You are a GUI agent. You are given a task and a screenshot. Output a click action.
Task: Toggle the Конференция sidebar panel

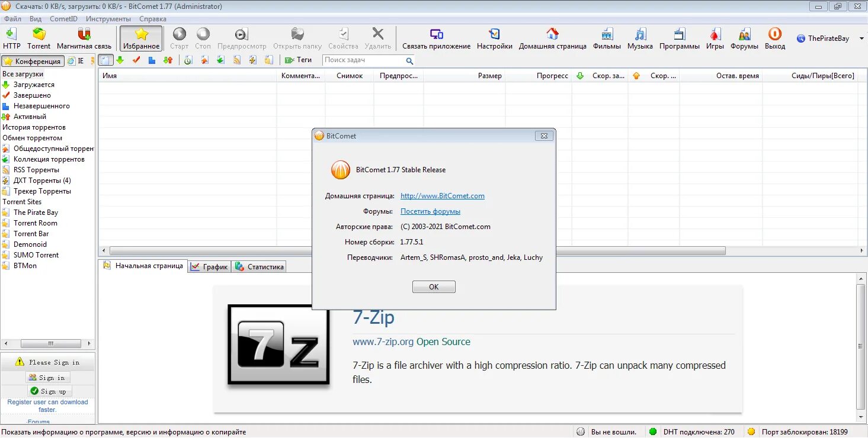coord(33,60)
